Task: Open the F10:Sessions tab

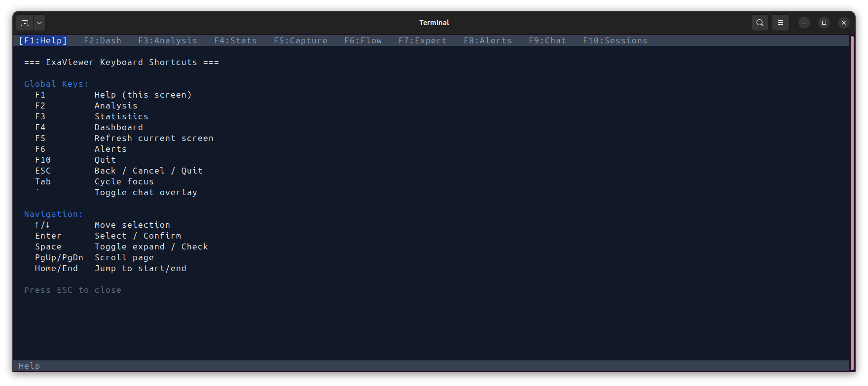Action: pos(615,40)
